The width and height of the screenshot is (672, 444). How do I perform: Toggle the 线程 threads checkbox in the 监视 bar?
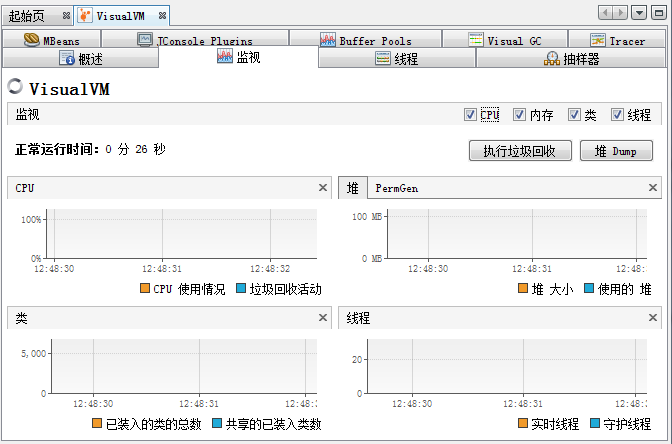[618, 114]
